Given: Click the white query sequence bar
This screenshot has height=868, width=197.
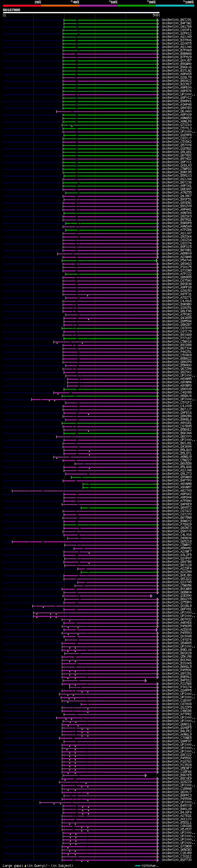Looking at the screenshot, I should coord(81,13).
